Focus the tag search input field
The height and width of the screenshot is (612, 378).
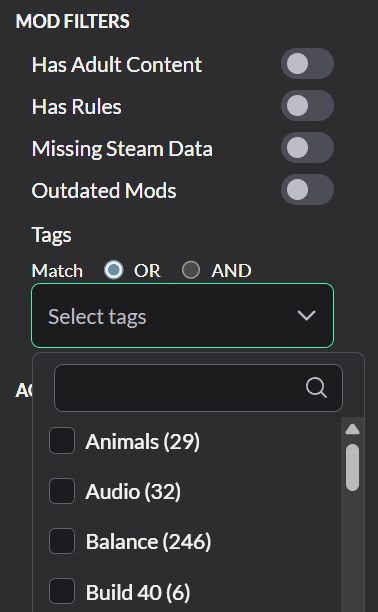[198, 388]
